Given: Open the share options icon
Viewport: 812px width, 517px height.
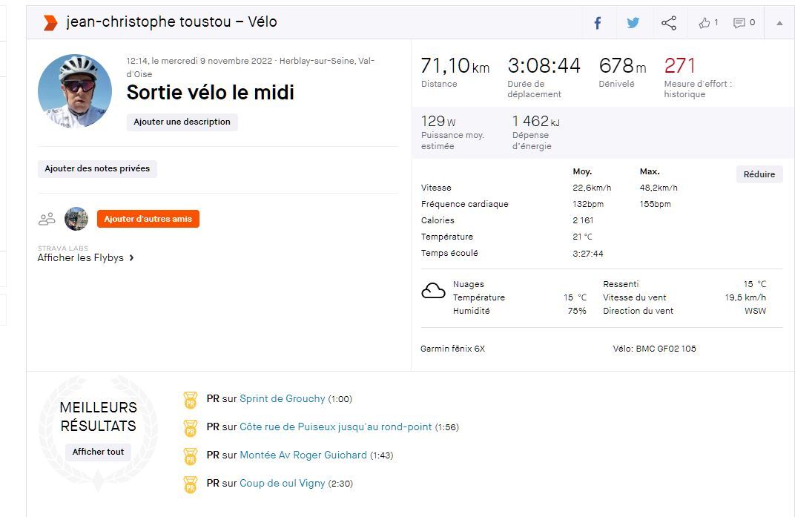Looking at the screenshot, I should click(x=668, y=23).
